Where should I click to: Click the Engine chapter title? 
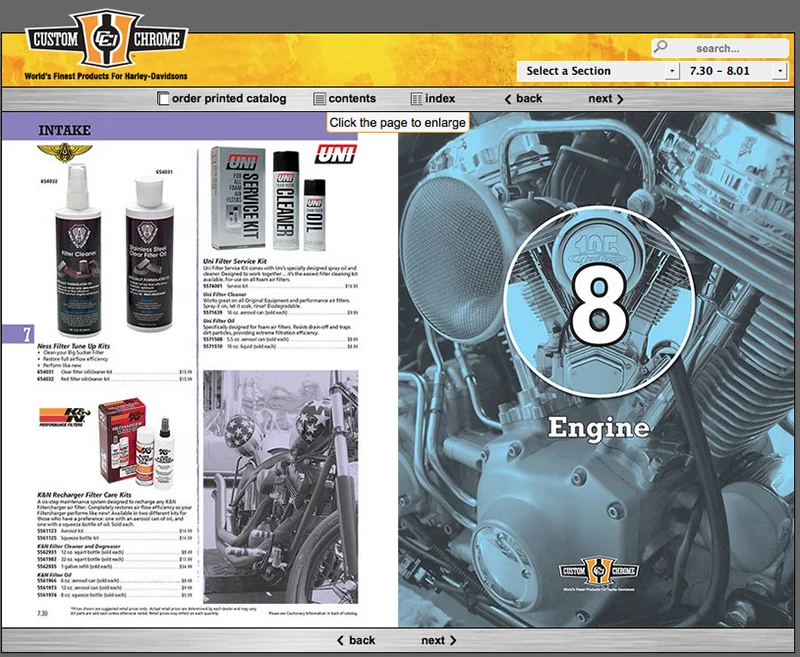[x=599, y=427]
